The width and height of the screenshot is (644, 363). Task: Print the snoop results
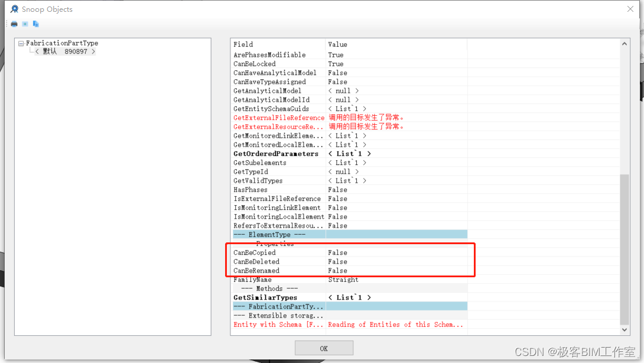click(14, 23)
